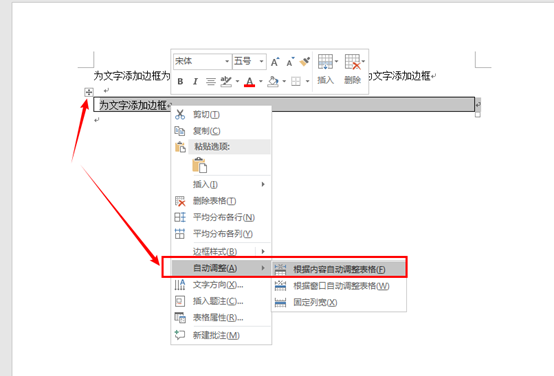Open the Delete (删除) dropdown arrow in mini toolbar

click(363, 61)
